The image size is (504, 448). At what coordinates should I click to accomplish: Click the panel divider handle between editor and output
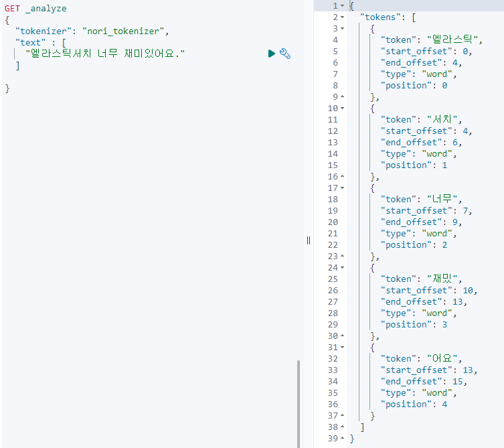point(309,240)
